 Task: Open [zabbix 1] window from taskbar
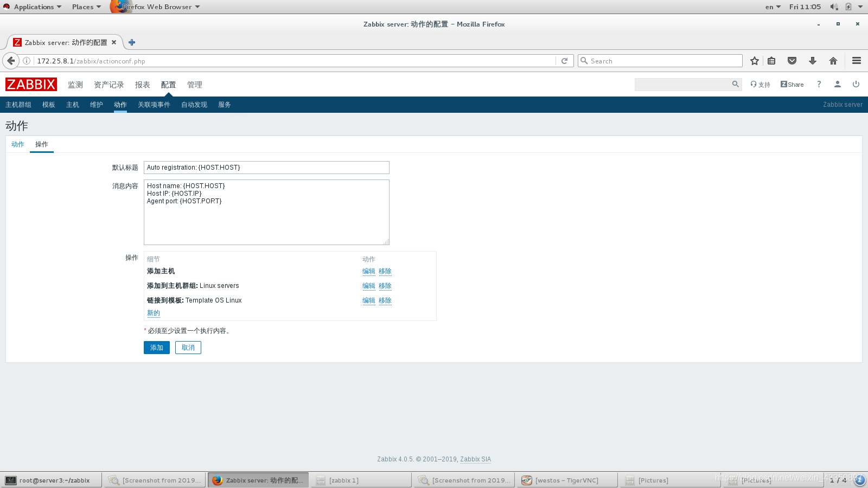click(361, 480)
